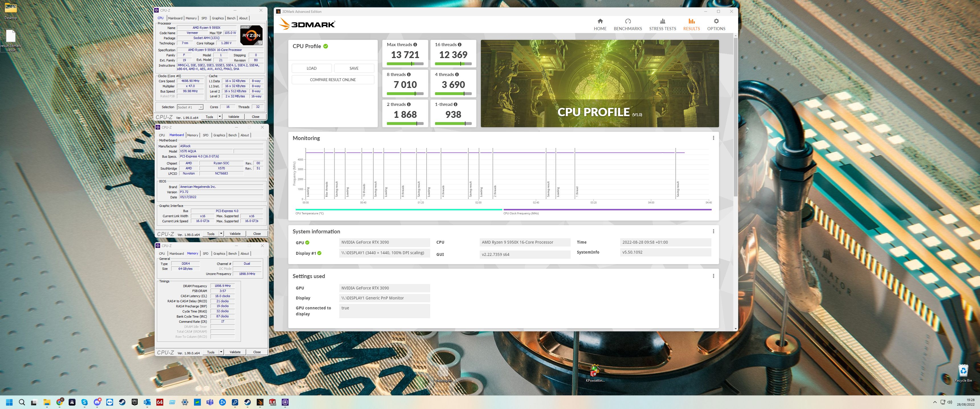Viewport: 980px width, 409px height.
Task: Open Monitoring panel three-dot menu
Action: 713,138
